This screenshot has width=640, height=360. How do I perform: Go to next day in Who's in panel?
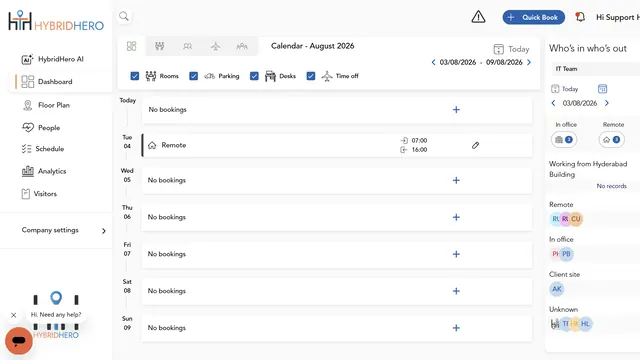pyautogui.click(x=607, y=103)
